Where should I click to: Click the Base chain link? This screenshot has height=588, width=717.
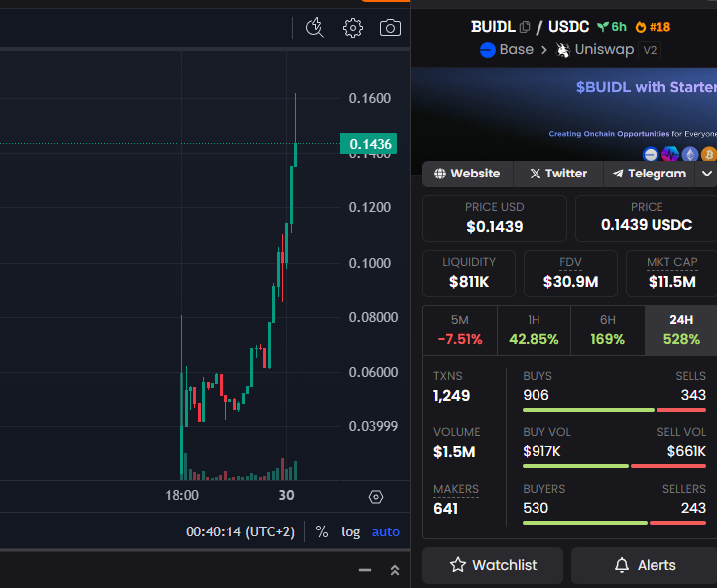point(517,49)
